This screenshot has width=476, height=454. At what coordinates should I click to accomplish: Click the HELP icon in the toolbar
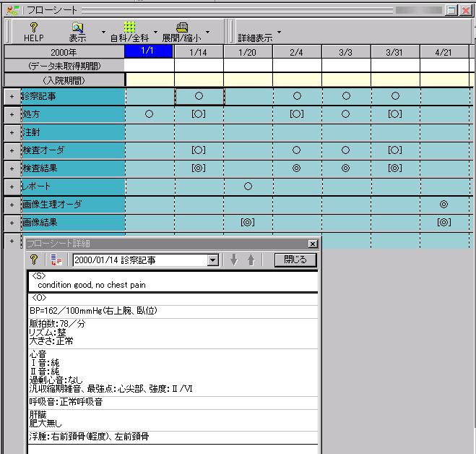(34, 27)
